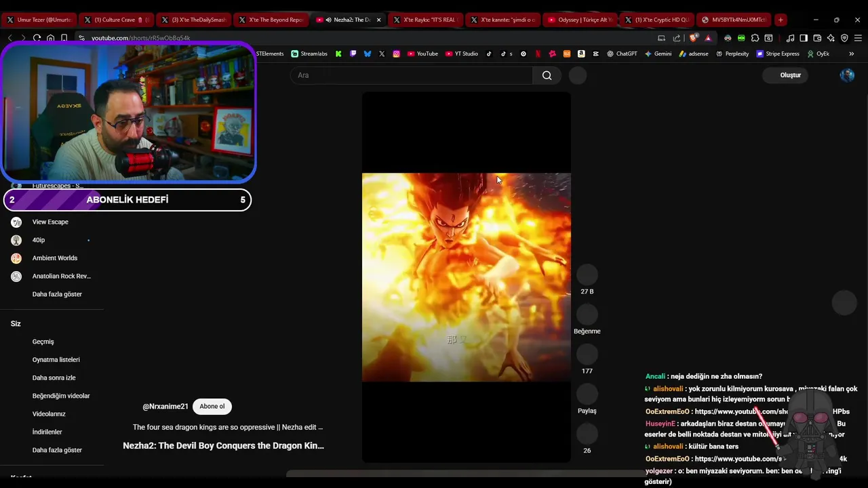Open 'Beğendiğim videolar' liked videos
This screenshot has height=488, width=868.
pyautogui.click(x=61, y=396)
